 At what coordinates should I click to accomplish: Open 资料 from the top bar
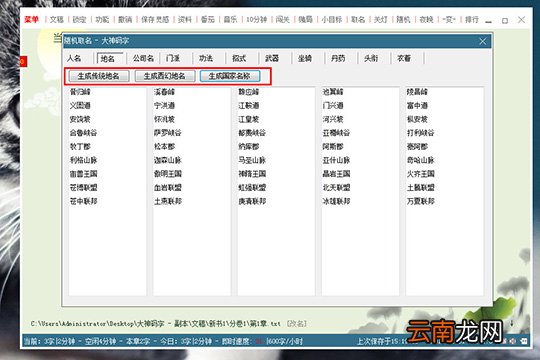pos(185,19)
